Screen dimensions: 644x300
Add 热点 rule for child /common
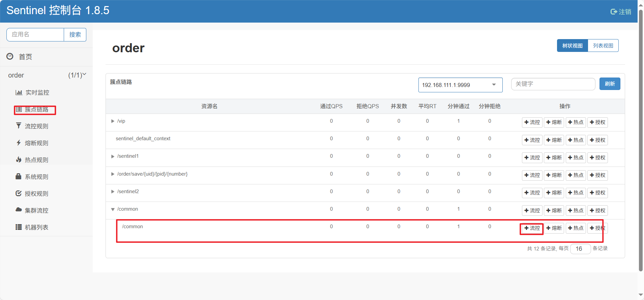[576, 228]
